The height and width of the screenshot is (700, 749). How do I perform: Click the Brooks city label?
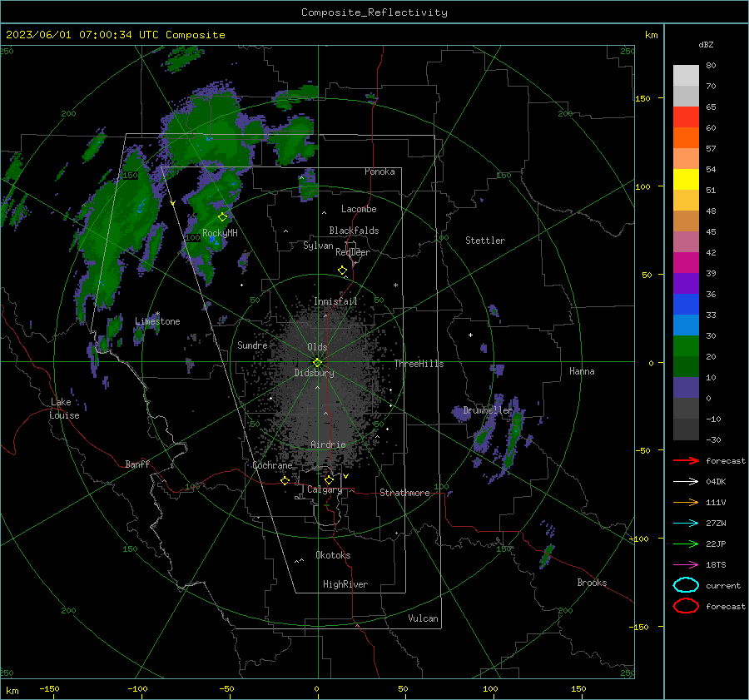click(x=592, y=583)
